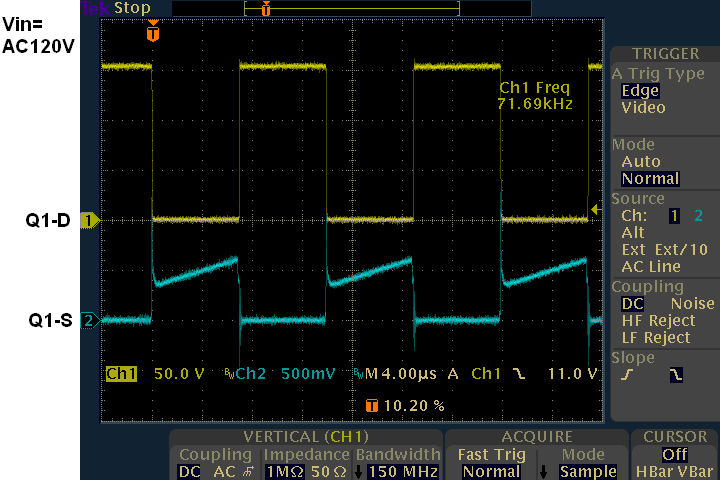The height and width of the screenshot is (480, 720).
Task: Click the Ch2 ground reference marker
Action: [x=89, y=321]
